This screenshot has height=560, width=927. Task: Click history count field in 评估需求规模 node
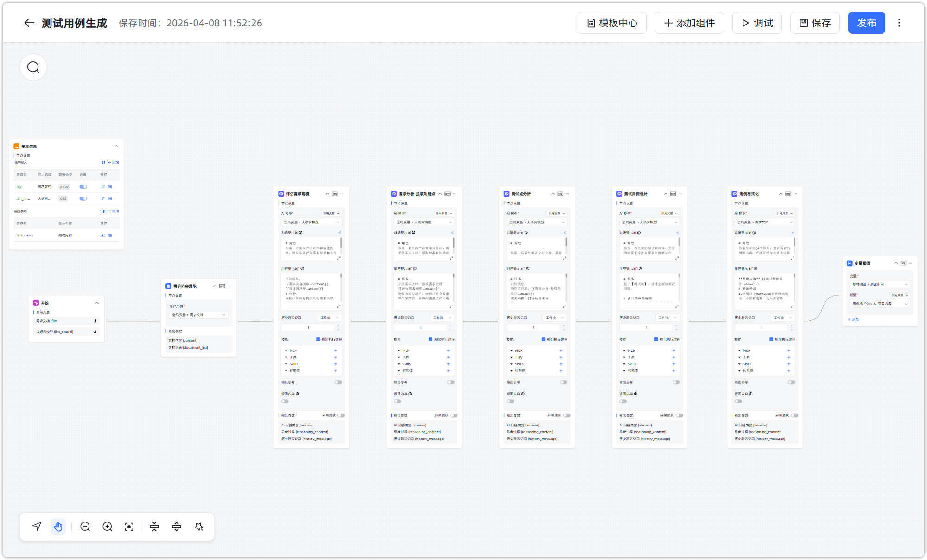tap(308, 328)
